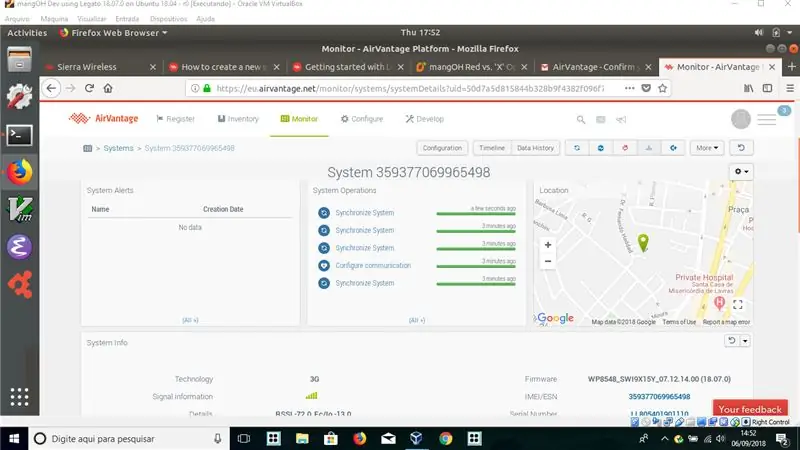Open the hamburger menu beside the avatar
The height and width of the screenshot is (450, 800).
[x=766, y=120]
